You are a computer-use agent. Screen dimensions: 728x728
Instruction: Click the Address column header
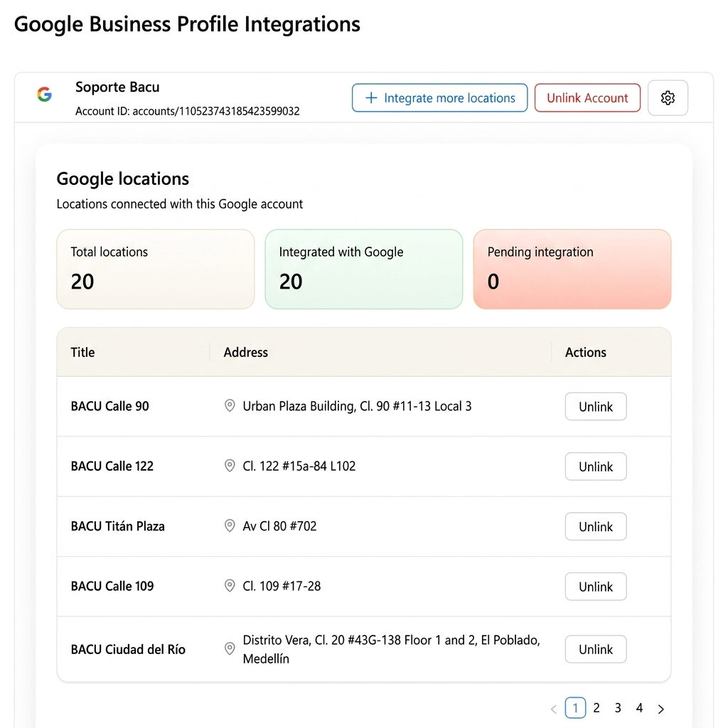(245, 353)
